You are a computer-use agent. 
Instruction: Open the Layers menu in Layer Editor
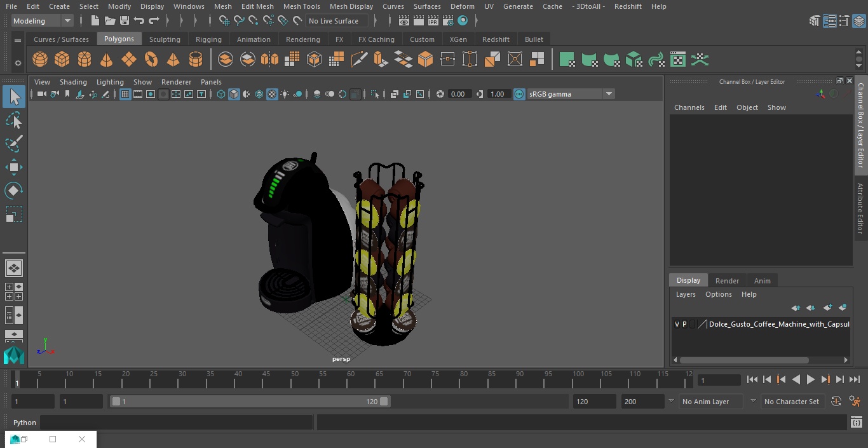point(686,294)
